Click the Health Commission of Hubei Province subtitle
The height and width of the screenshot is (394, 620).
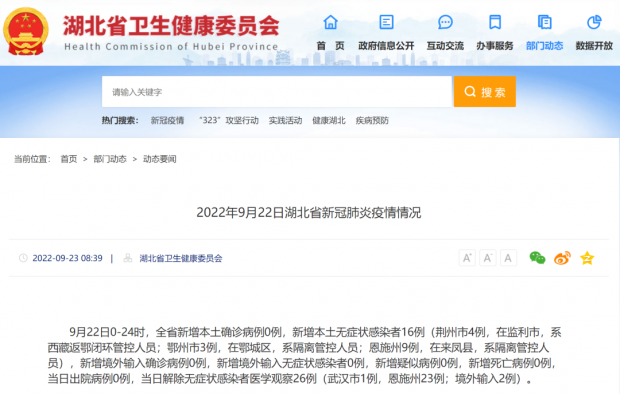171,47
